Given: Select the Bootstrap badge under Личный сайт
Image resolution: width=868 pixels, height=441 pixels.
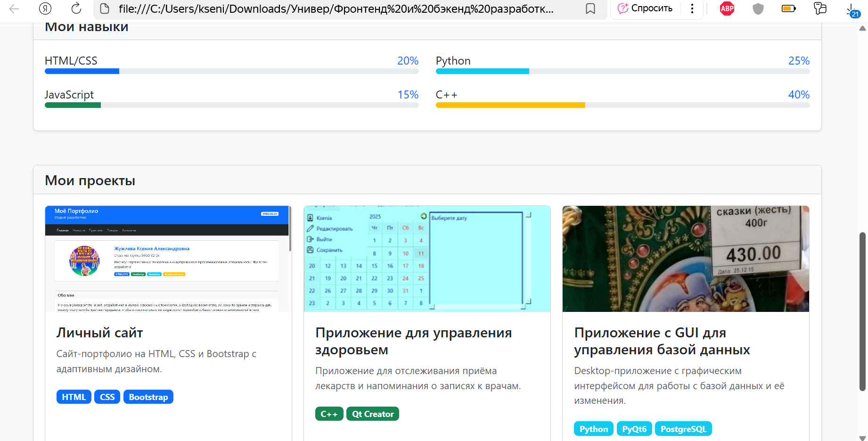Looking at the screenshot, I should 148,397.
